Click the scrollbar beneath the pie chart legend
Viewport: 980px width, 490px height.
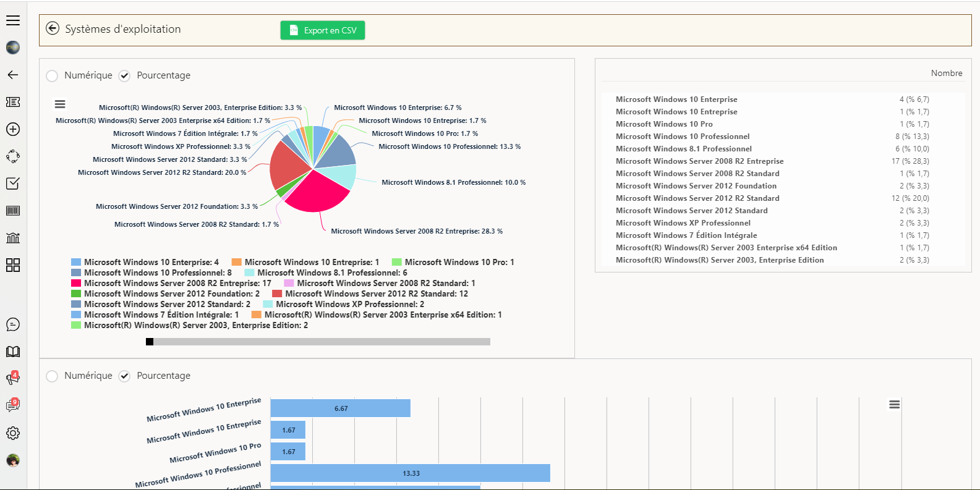point(318,342)
